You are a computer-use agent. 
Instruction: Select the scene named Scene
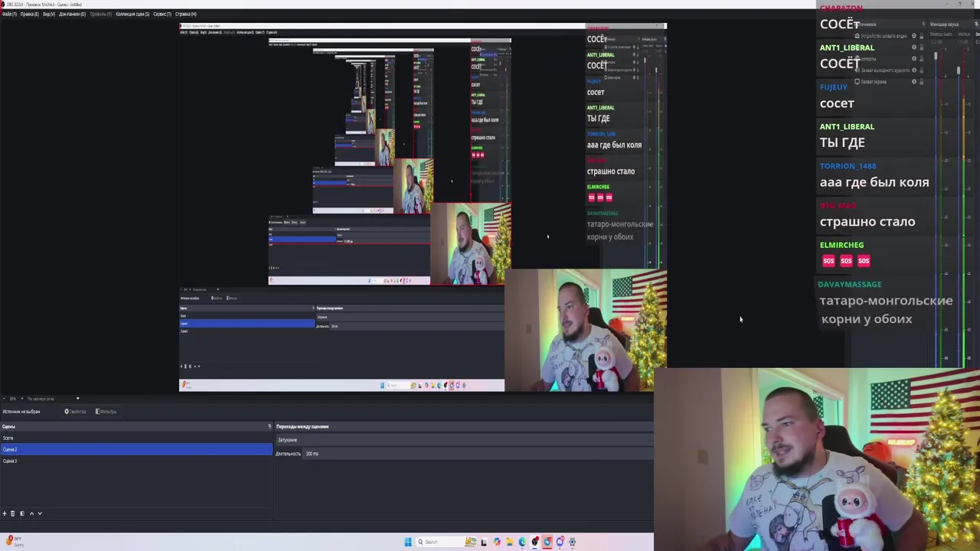(136, 438)
